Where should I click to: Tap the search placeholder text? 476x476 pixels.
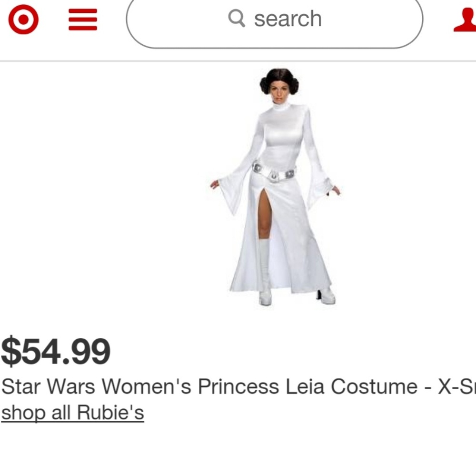tap(288, 20)
